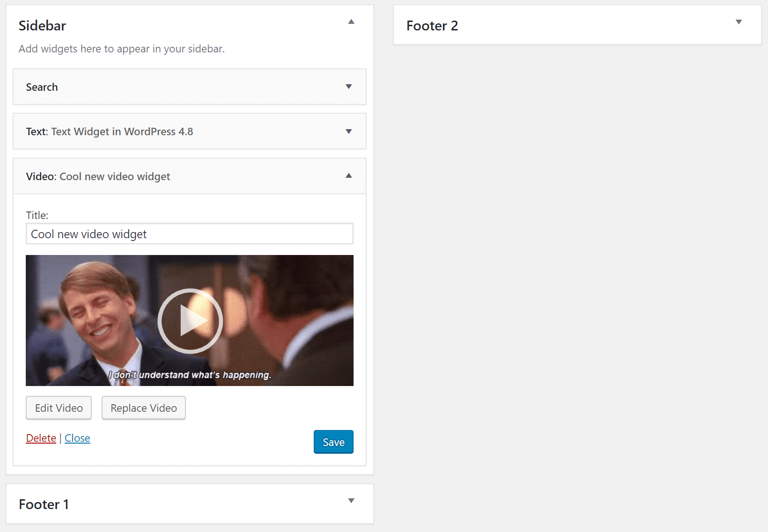768x532 pixels.
Task: Click the Edit Video button
Action: pyautogui.click(x=59, y=408)
